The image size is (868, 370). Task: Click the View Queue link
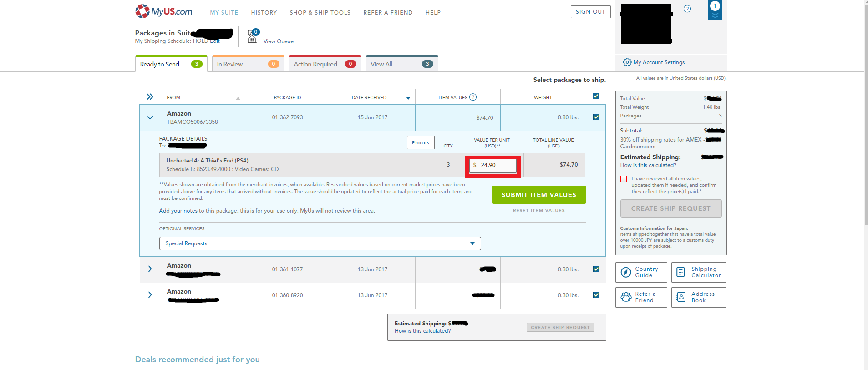278,41
